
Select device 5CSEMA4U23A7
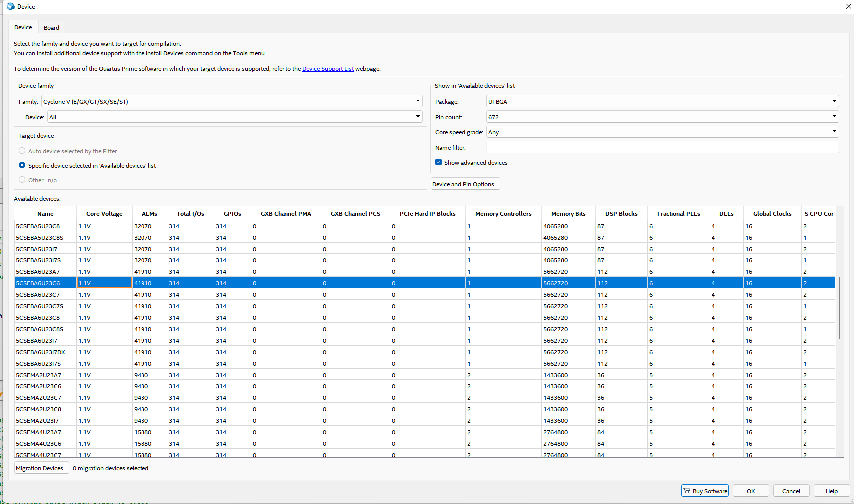tap(425, 432)
